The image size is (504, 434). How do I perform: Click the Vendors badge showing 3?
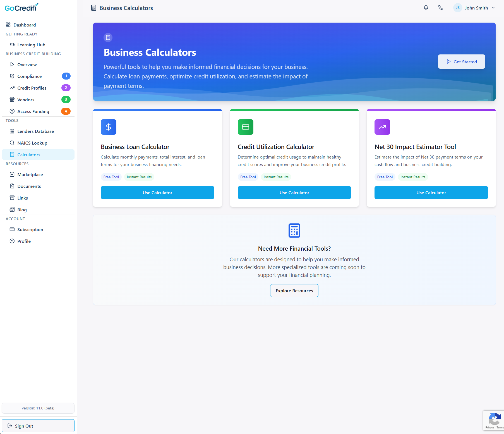pyautogui.click(x=66, y=99)
